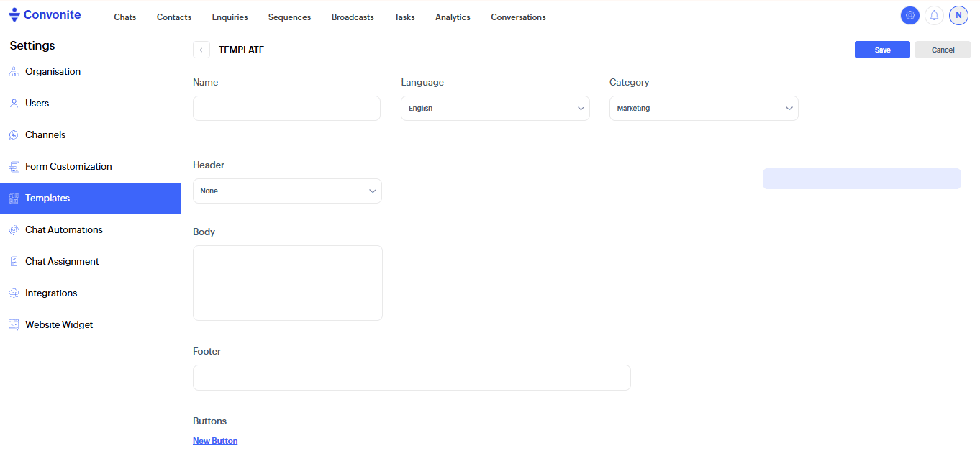
Task: Save the template
Action: tap(882, 50)
